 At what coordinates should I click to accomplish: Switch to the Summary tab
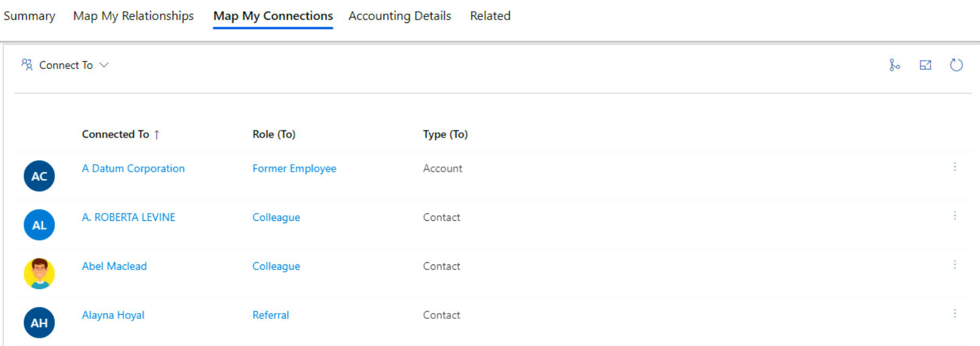(30, 16)
